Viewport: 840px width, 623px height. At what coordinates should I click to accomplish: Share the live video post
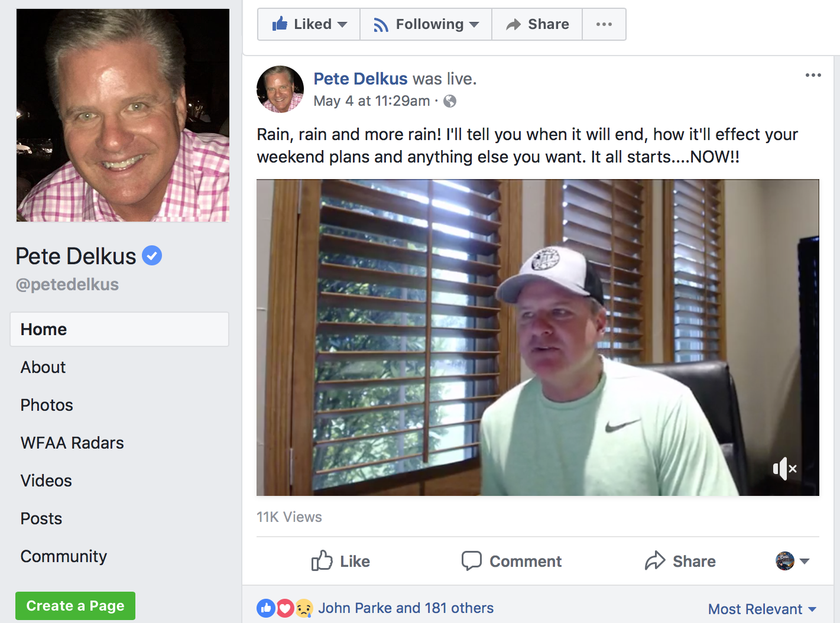(680, 561)
